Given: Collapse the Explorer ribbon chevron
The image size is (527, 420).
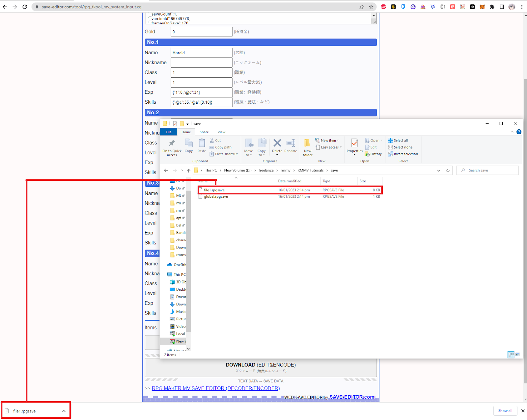Looking at the screenshot, I should click(x=512, y=132).
